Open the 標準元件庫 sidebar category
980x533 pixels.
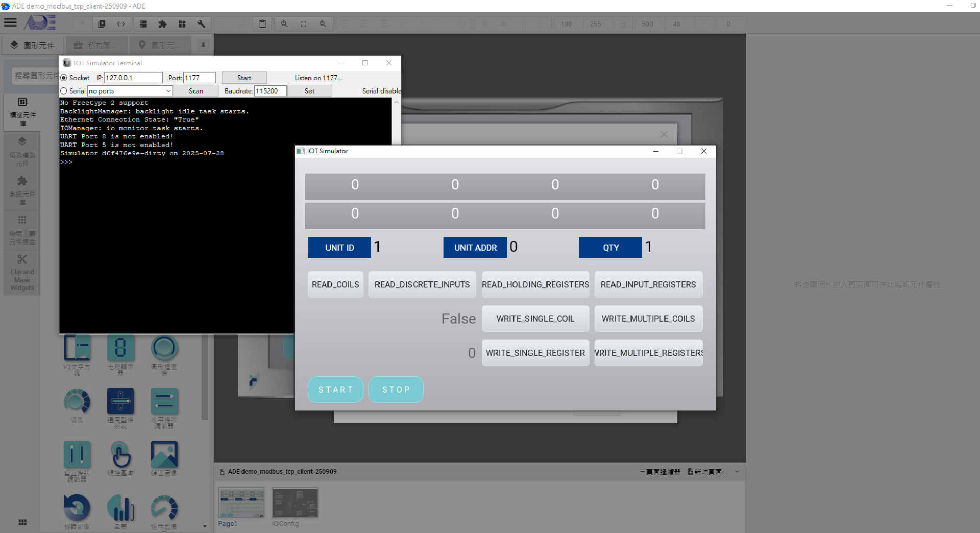pyautogui.click(x=22, y=112)
